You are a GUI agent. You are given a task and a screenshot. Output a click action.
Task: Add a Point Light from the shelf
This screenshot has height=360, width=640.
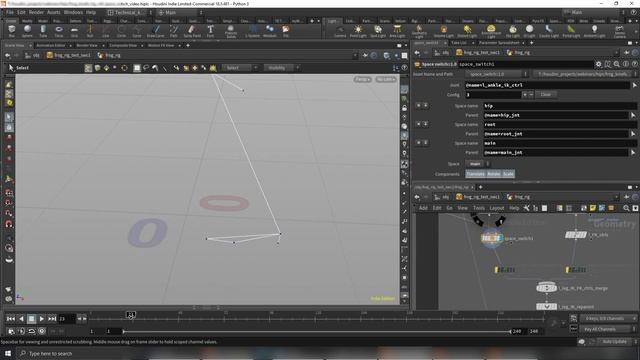pyautogui.click(x=358, y=31)
